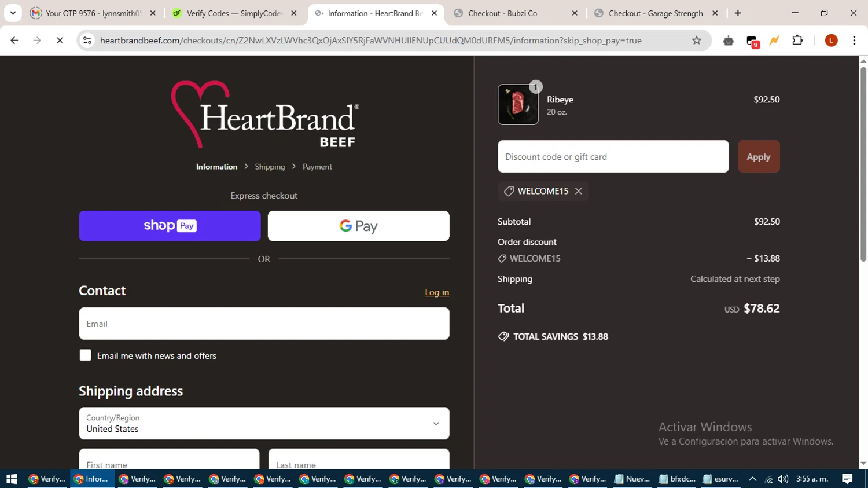Open the robot extension icon
Image resolution: width=868 pixels, height=488 pixels.
coord(729,41)
